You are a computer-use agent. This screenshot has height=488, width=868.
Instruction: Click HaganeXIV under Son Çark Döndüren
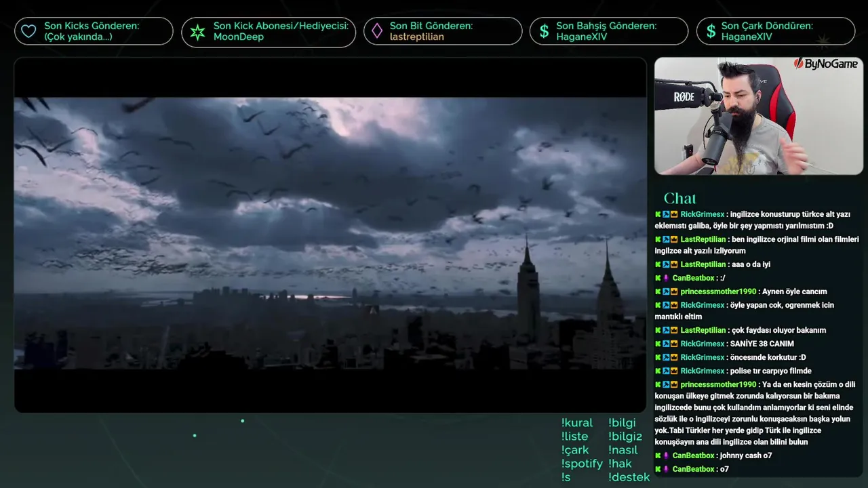747,37
